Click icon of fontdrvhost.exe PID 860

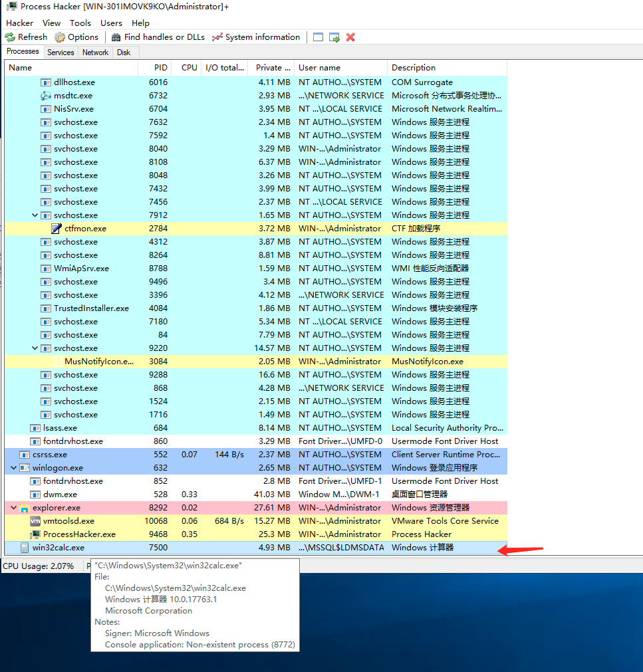[35, 441]
